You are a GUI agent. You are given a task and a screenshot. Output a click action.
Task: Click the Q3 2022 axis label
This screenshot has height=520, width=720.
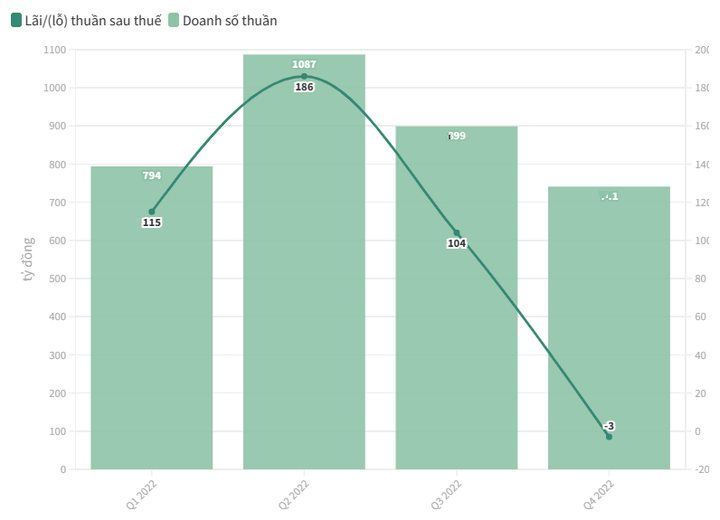coord(445,494)
